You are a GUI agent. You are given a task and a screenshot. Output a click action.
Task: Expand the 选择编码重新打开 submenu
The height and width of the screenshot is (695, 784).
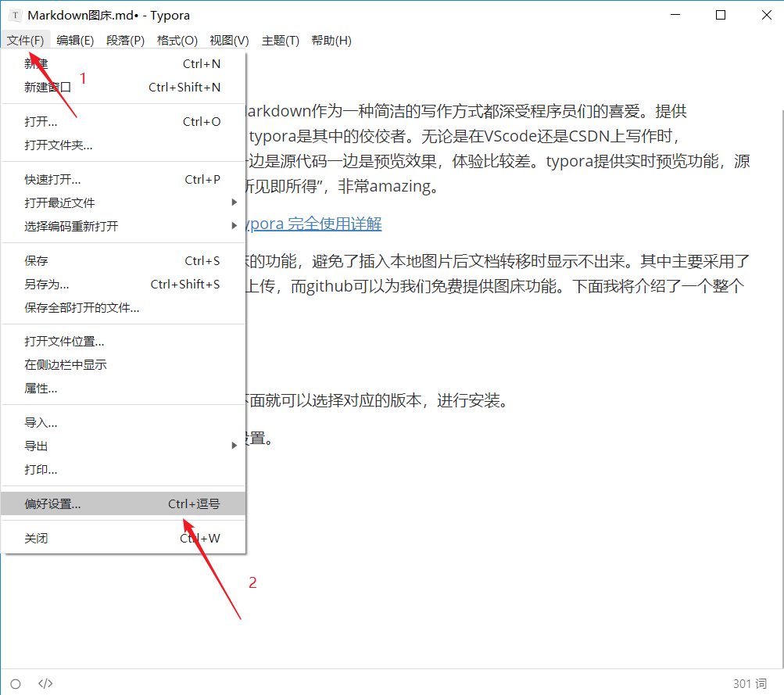click(x=234, y=226)
